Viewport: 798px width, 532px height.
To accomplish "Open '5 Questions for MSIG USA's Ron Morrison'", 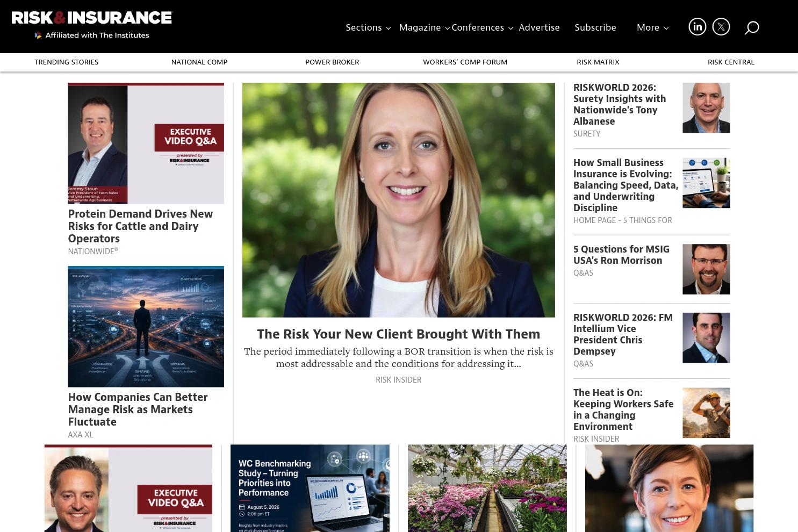I will tap(621, 255).
